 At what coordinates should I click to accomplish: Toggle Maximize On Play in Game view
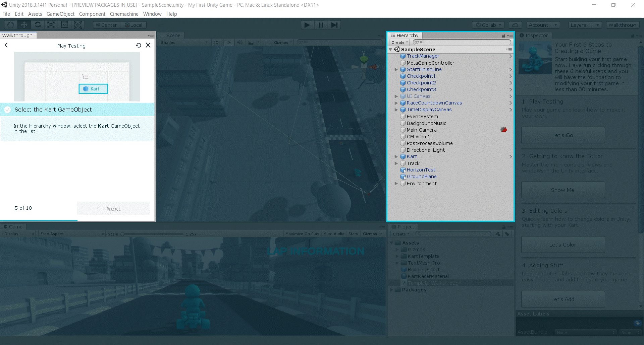tap(302, 234)
